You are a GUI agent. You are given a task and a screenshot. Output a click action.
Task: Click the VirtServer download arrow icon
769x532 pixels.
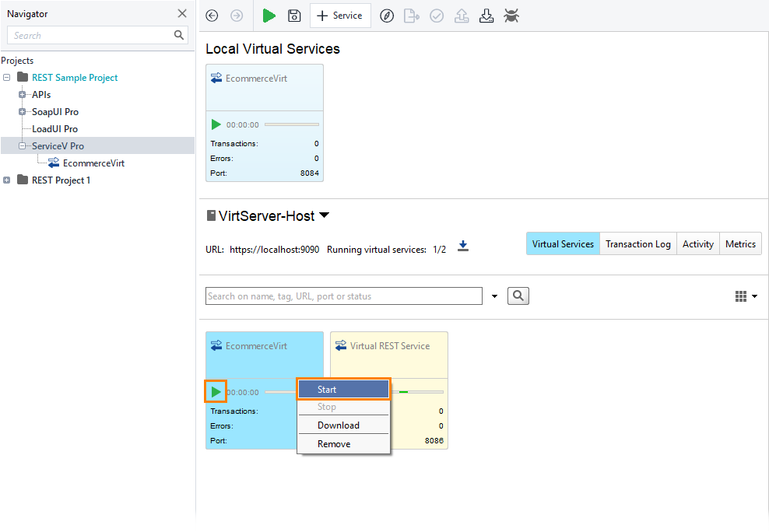point(463,246)
